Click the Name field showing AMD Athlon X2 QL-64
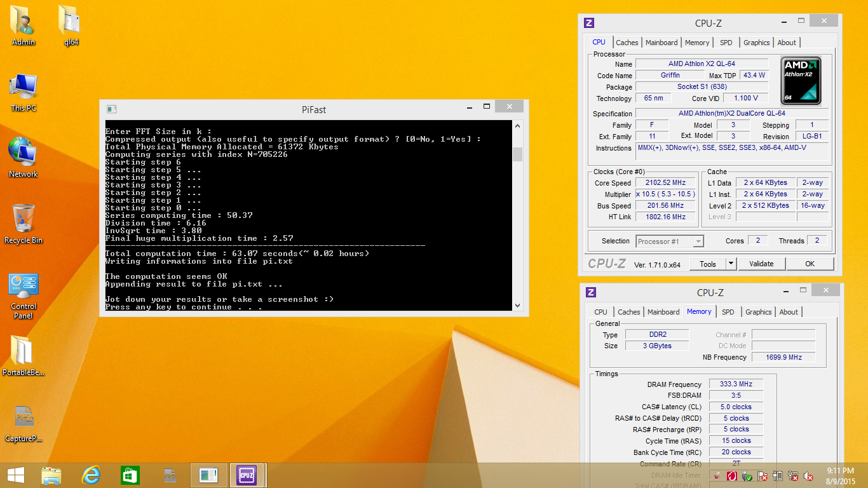This screenshot has height=488, width=868. 702,64
